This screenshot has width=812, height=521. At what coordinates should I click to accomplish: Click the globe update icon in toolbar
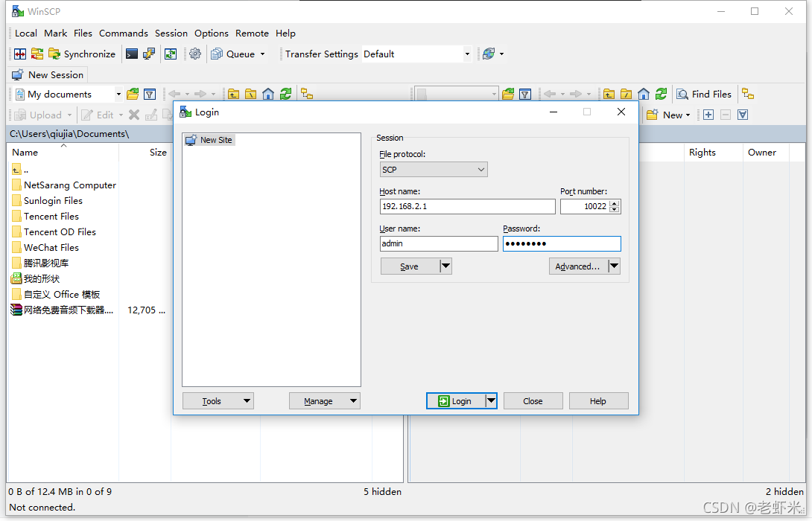point(489,54)
